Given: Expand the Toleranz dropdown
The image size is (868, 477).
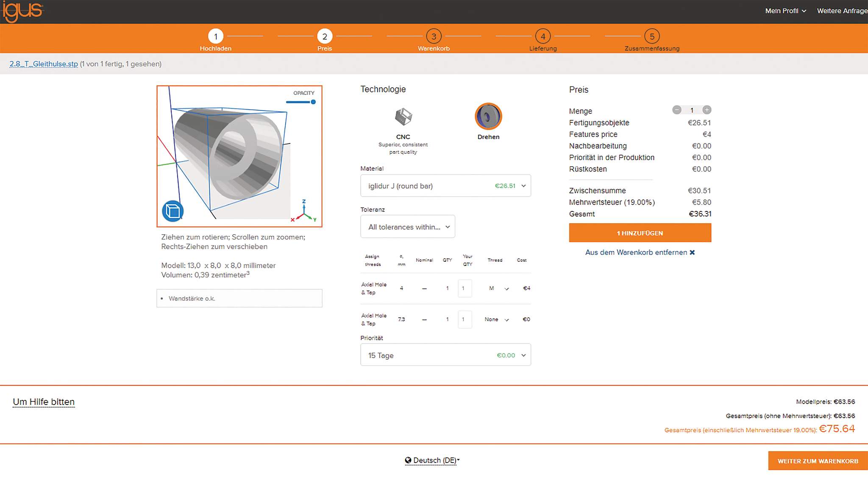Looking at the screenshot, I should [x=408, y=227].
